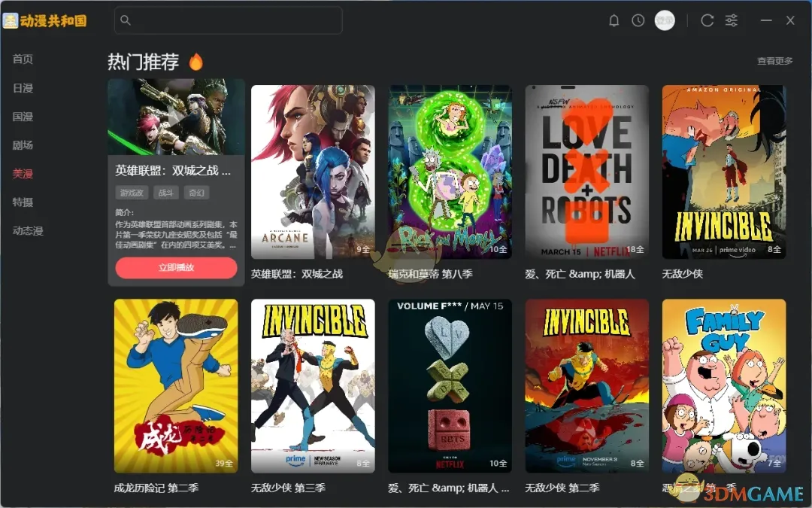Open the Invincible November 3 poster
The height and width of the screenshot is (508, 812).
pos(586,385)
